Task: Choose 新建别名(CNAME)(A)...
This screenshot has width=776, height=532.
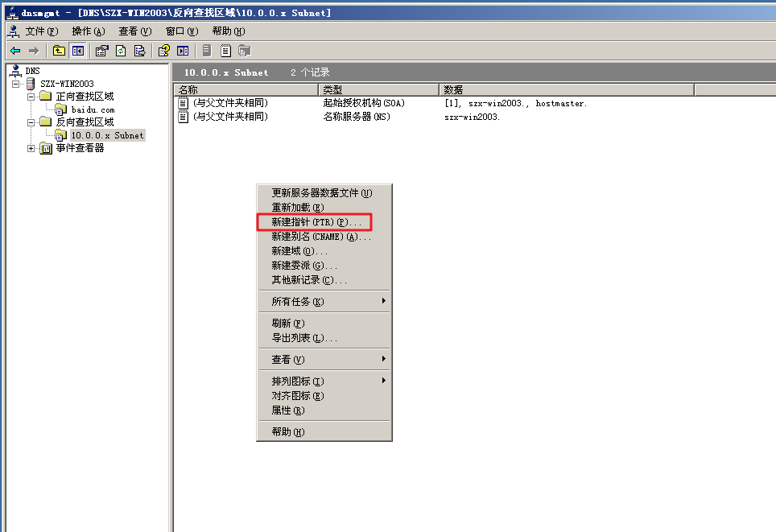Action: (324, 237)
